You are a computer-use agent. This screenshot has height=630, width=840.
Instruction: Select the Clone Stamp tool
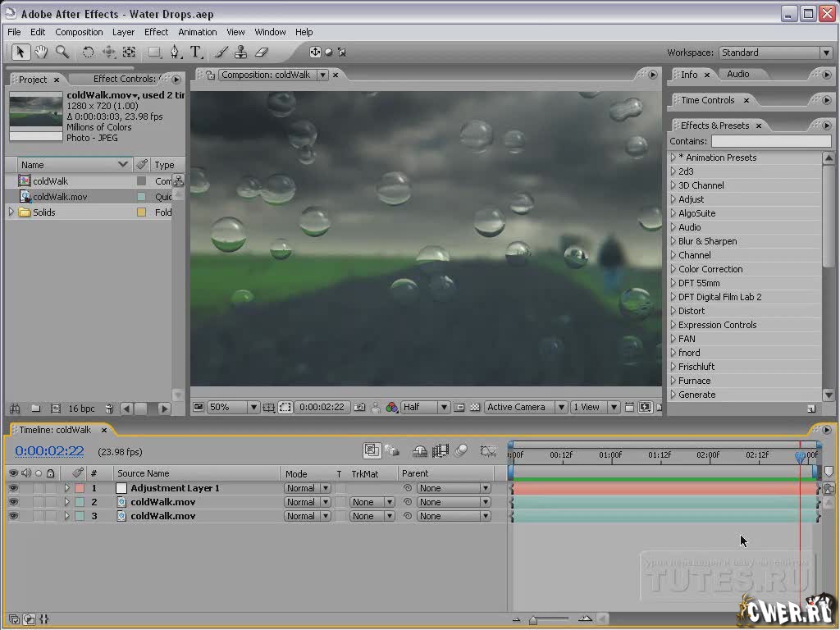pyautogui.click(x=241, y=52)
